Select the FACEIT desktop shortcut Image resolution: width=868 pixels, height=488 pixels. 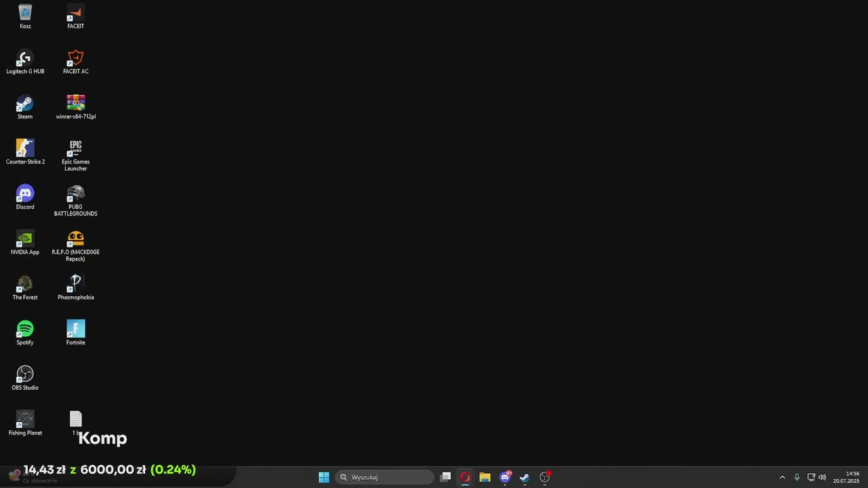coord(75,16)
